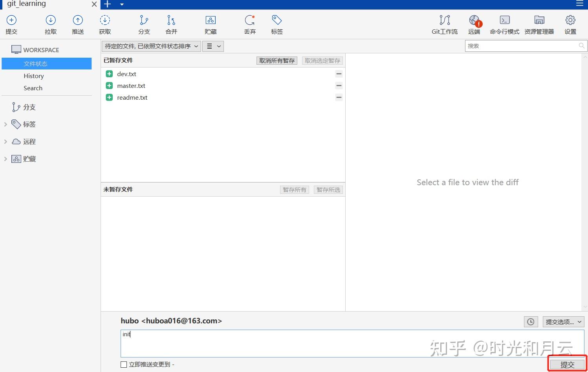Click 取消选定暂存 button
Viewport: 588px width, 372px height.
[322, 60]
